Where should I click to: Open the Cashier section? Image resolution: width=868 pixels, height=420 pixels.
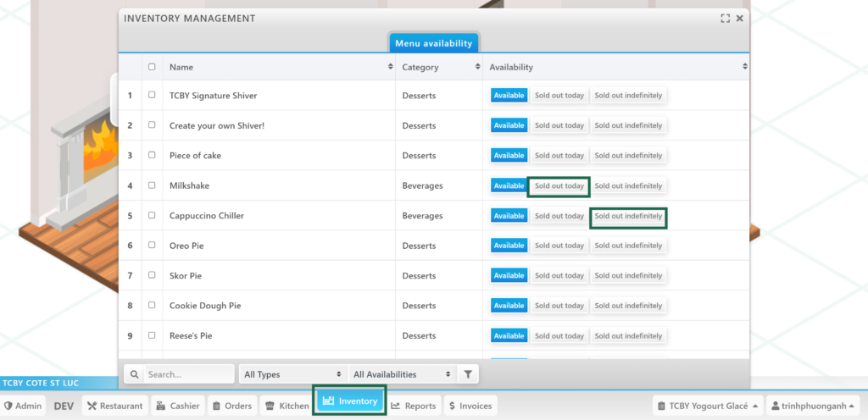178,406
